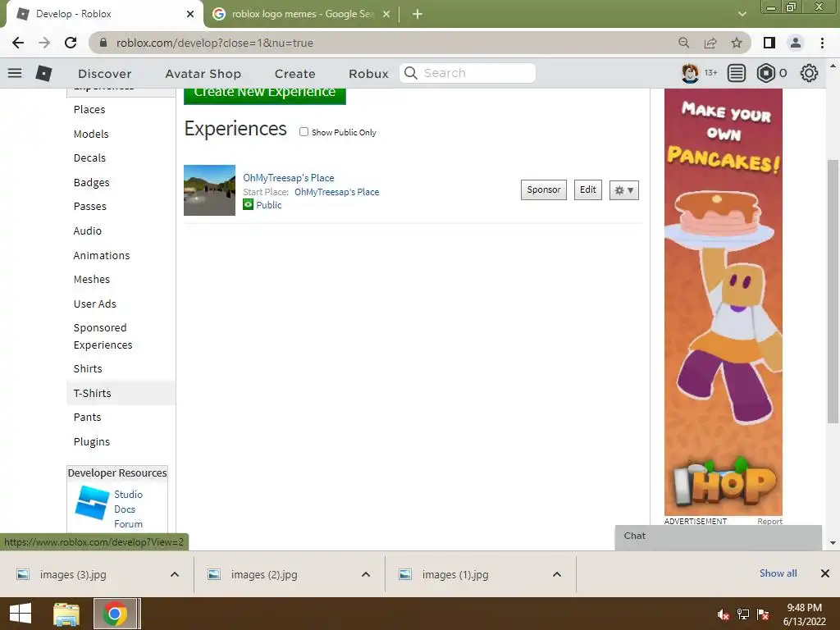This screenshot has width=840, height=630.
Task: Open File Explorer from the taskbar
Action: click(66, 614)
